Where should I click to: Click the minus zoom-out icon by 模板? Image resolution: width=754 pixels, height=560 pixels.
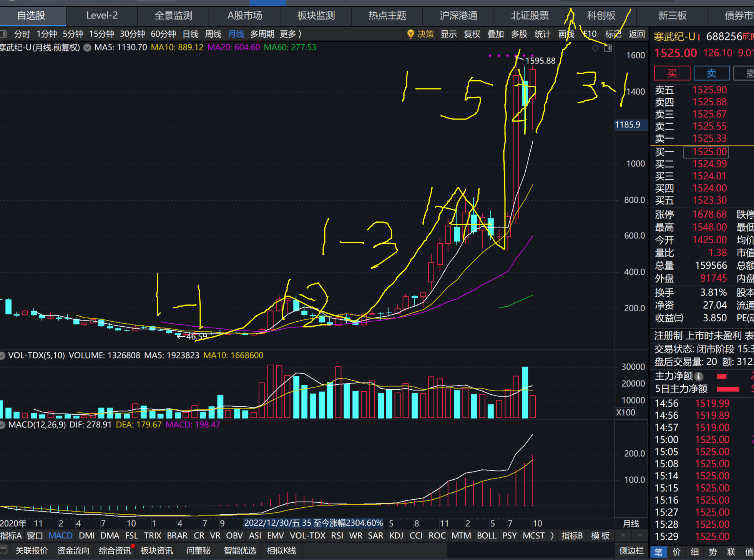(639, 535)
